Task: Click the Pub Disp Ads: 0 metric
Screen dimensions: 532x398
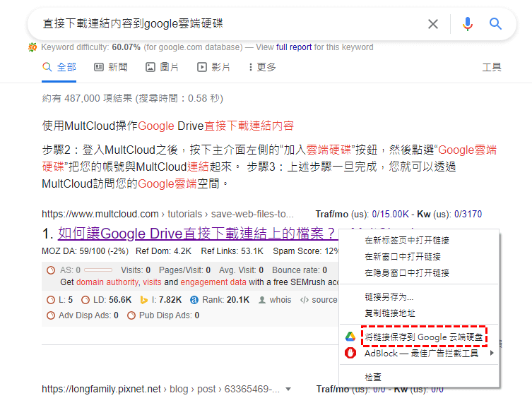Action: (x=170, y=315)
